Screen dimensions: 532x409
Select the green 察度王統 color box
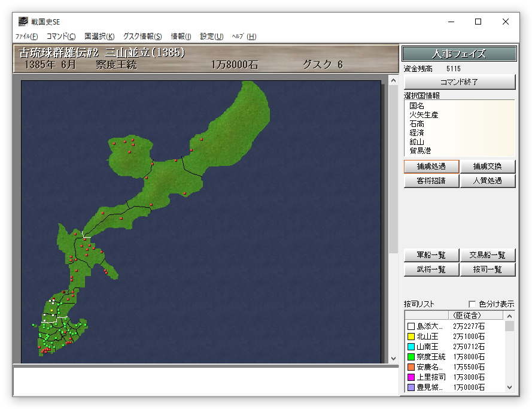click(411, 357)
